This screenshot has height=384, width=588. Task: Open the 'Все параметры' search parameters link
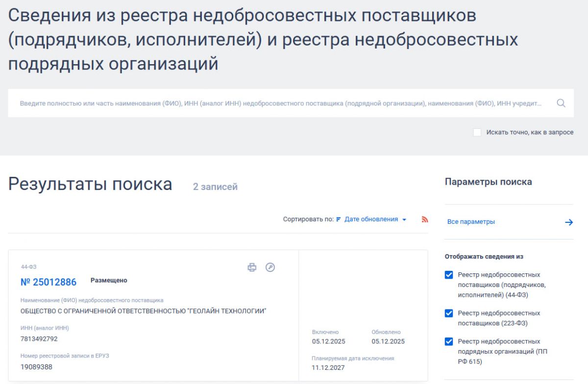point(471,222)
